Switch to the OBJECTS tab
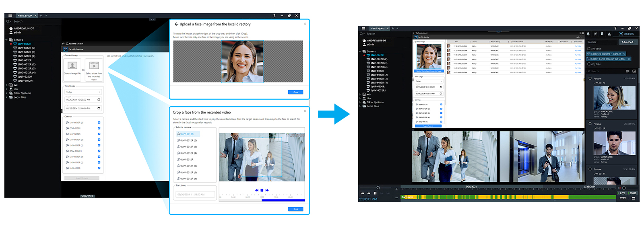644x228 pixels. pos(627,34)
